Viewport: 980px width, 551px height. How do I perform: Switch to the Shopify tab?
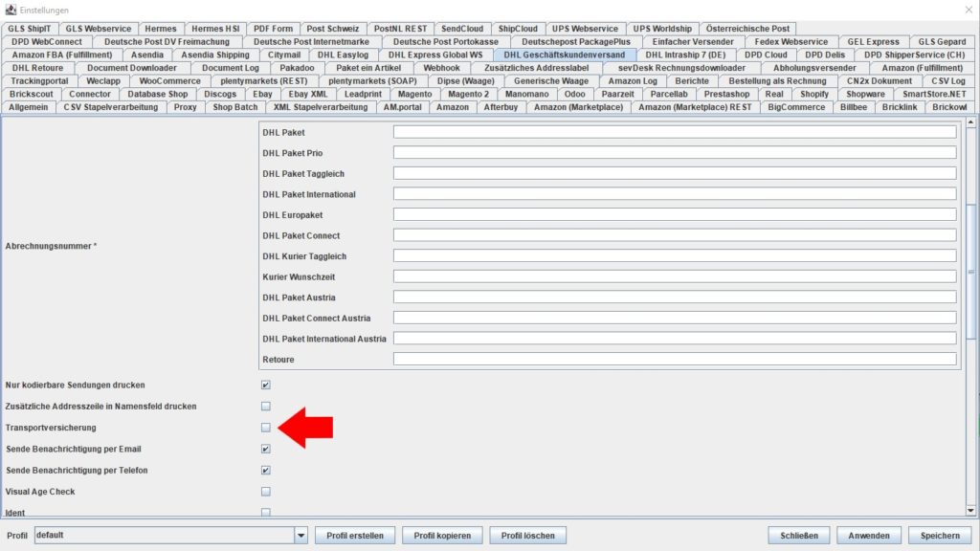814,94
